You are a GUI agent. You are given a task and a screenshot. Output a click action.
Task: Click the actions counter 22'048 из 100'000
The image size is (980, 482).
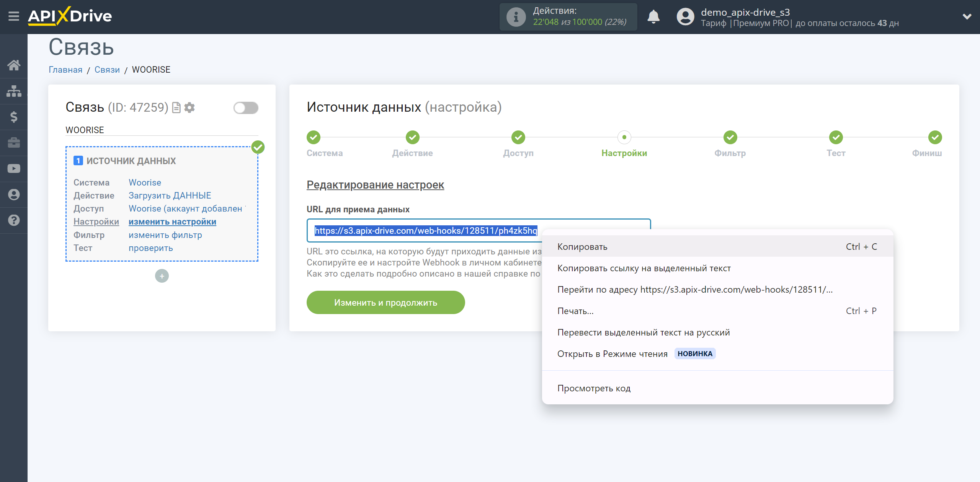580,22
